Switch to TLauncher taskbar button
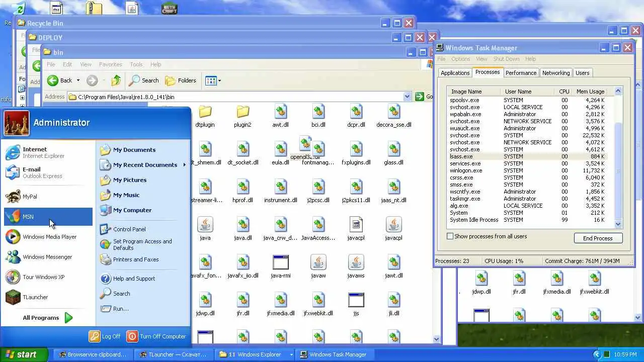Image resolution: width=644 pixels, height=362 pixels. pos(174,354)
